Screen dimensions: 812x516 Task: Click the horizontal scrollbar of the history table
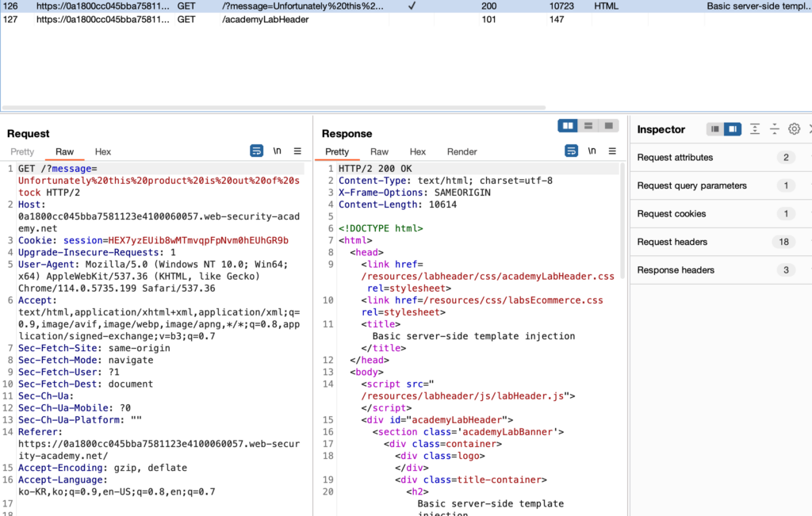click(x=274, y=108)
